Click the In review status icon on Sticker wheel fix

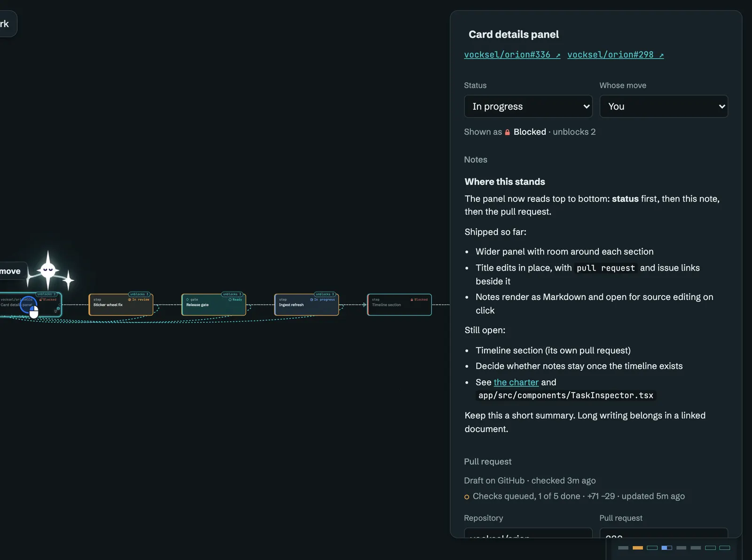pos(129,300)
